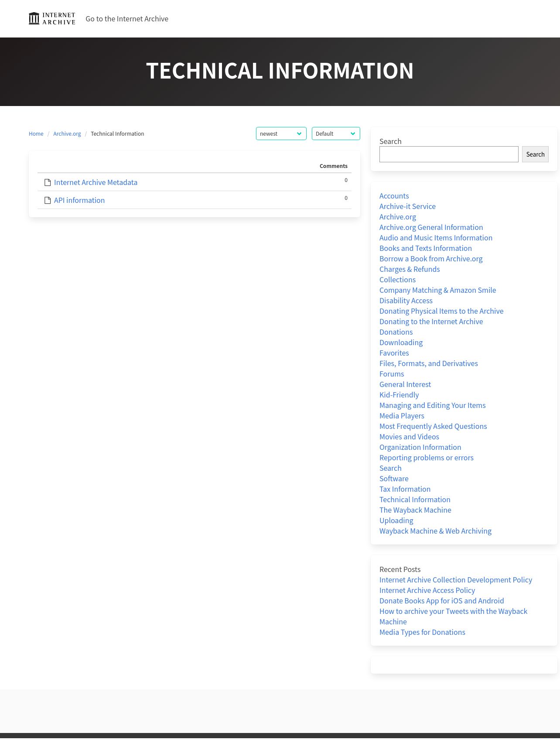Open Media Players category
The width and height of the screenshot is (560, 750).
(x=402, y=416)
